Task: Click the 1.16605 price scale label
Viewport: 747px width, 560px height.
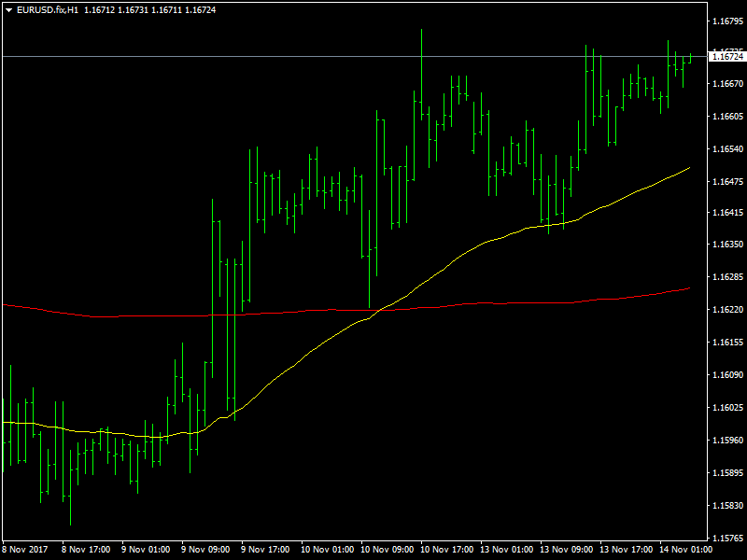Action: 727,116
